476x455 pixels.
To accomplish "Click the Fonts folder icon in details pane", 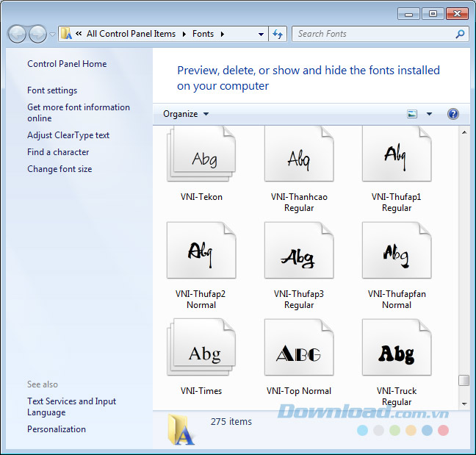I will click(x=181, y=429).
